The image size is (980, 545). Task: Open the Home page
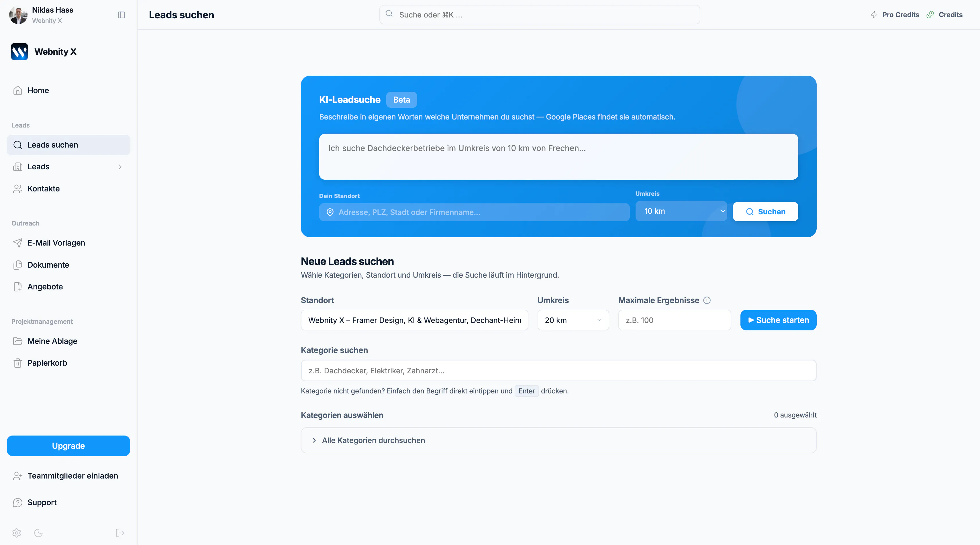point(68,91)
